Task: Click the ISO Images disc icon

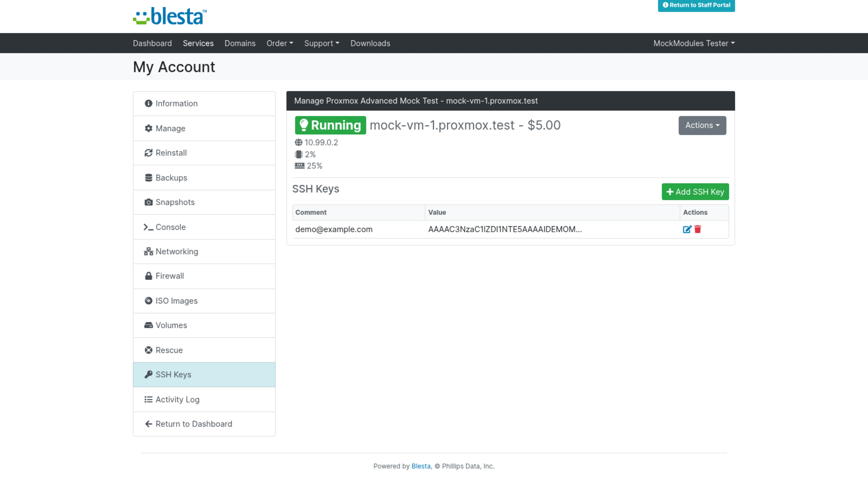Action: [x=148, y=300]
